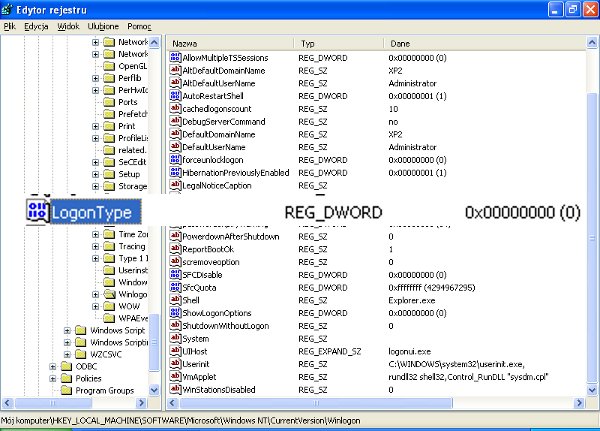Select the WPAEvents folder icon
The width and height of the screenshot is (600, 431).
coord(109,318)
